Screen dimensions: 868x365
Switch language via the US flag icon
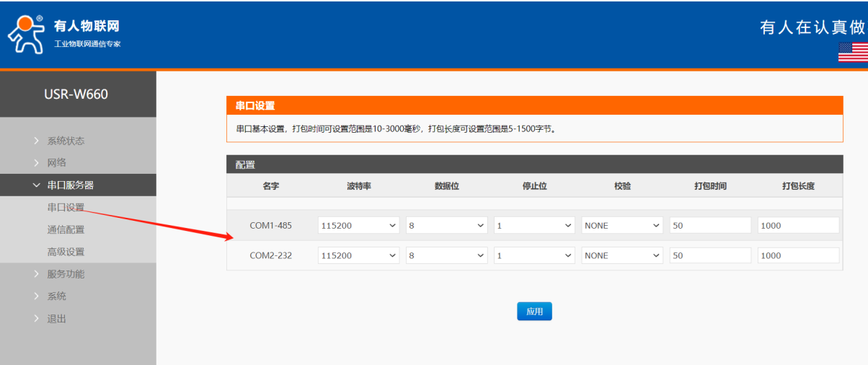(853, 52)
